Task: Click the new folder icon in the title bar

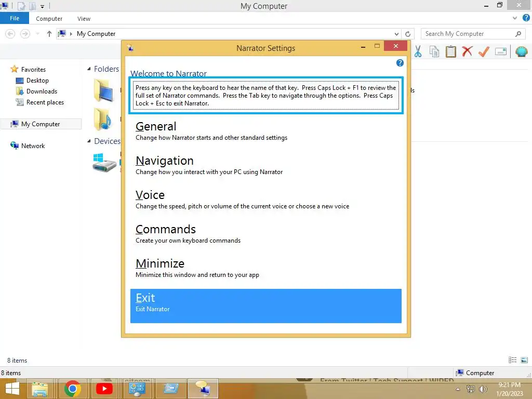Action: [33, 6]
